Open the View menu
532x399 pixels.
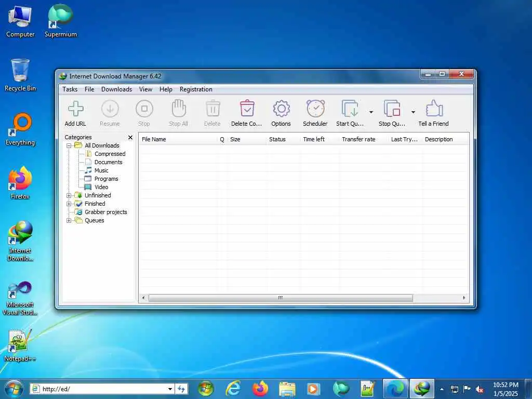click(145, 89)
